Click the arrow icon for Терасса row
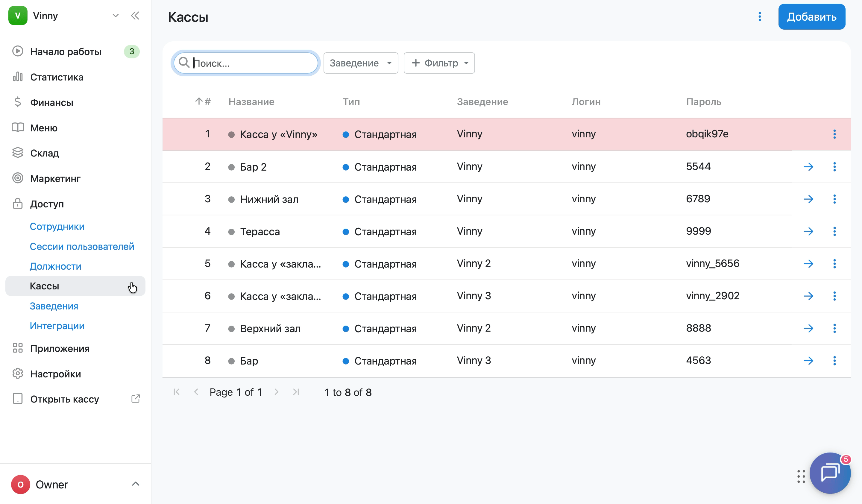Image resolution: width=862 pixels, height=504 pixels. point(808,231)
